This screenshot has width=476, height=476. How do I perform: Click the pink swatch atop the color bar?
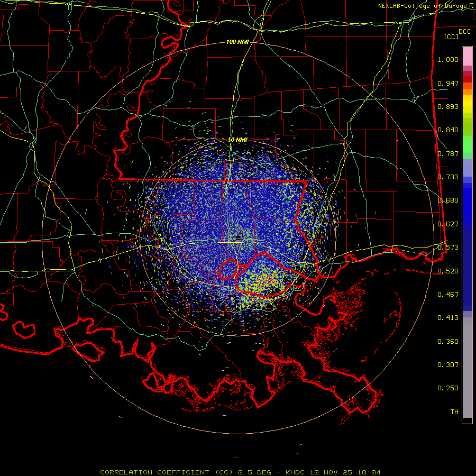click(x=467, y=57)
